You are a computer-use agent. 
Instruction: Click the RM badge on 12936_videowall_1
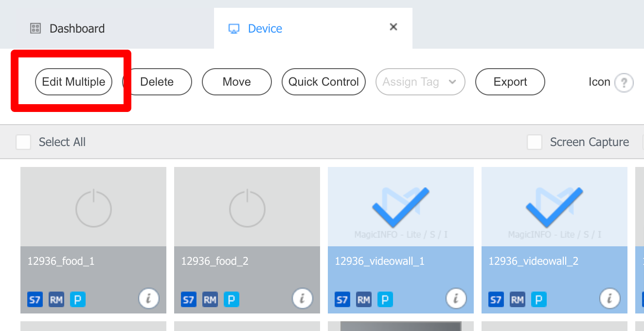[x=363, y=299]
